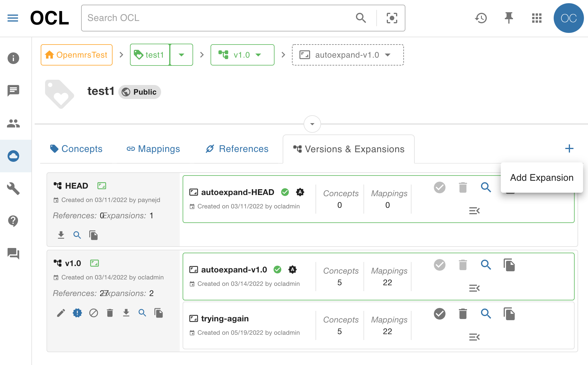Open the version history icon in top bar

[x=481, y=18]
